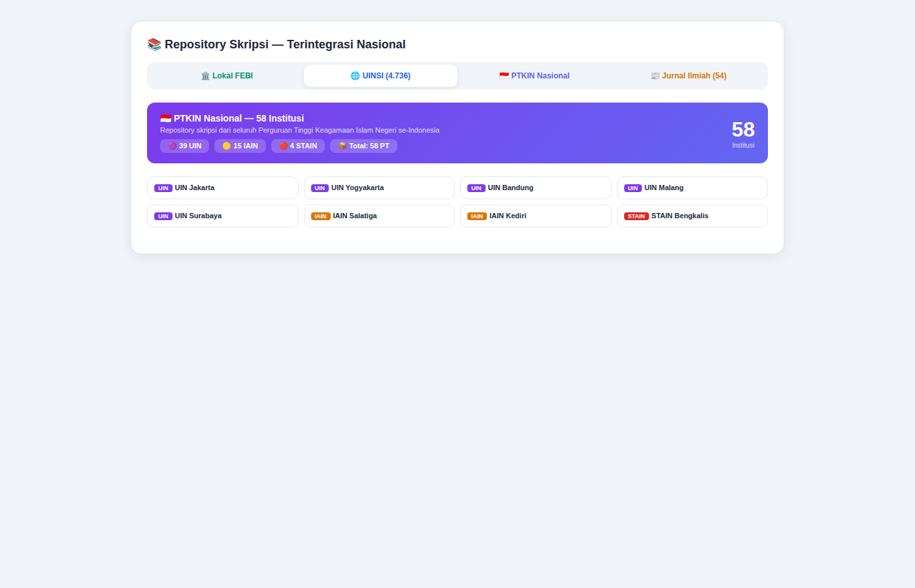Click the large 58 Institusi counter
The height and width of the screenshot is (588, 915).
pos(743,133)
